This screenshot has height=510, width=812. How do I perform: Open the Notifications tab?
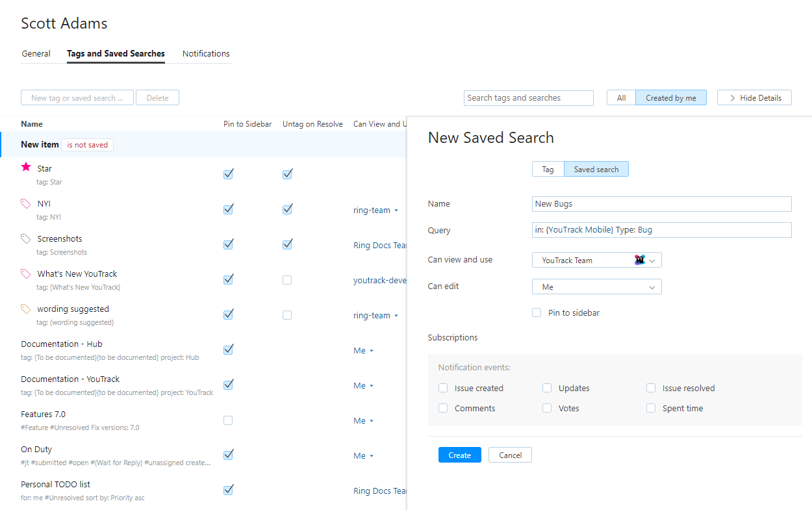point(206,54)
